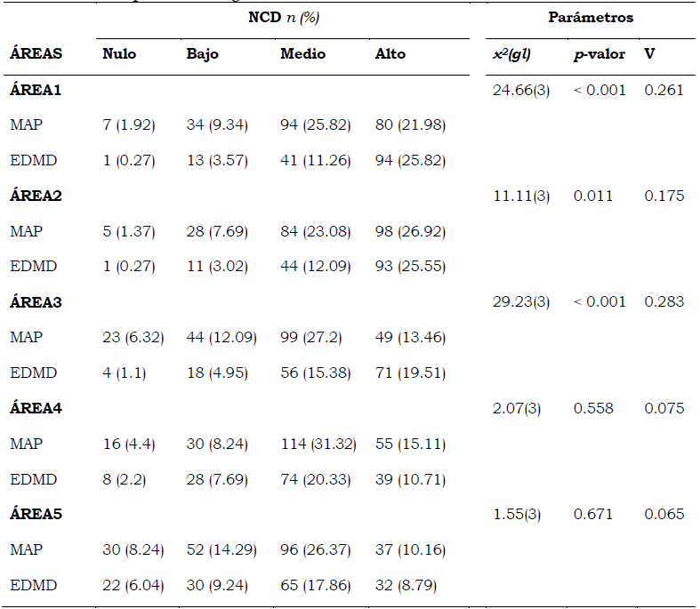700x609 pixels.
Task: Click the ÁREAS column header
Action: (x=36, y=54)
